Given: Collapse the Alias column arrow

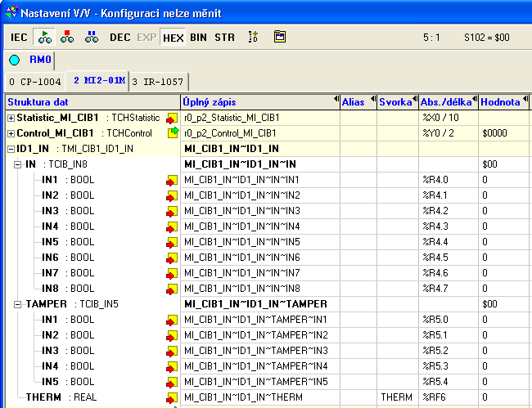Looking at the screenshot, I should pyautogui.click(x=373, y=99).
